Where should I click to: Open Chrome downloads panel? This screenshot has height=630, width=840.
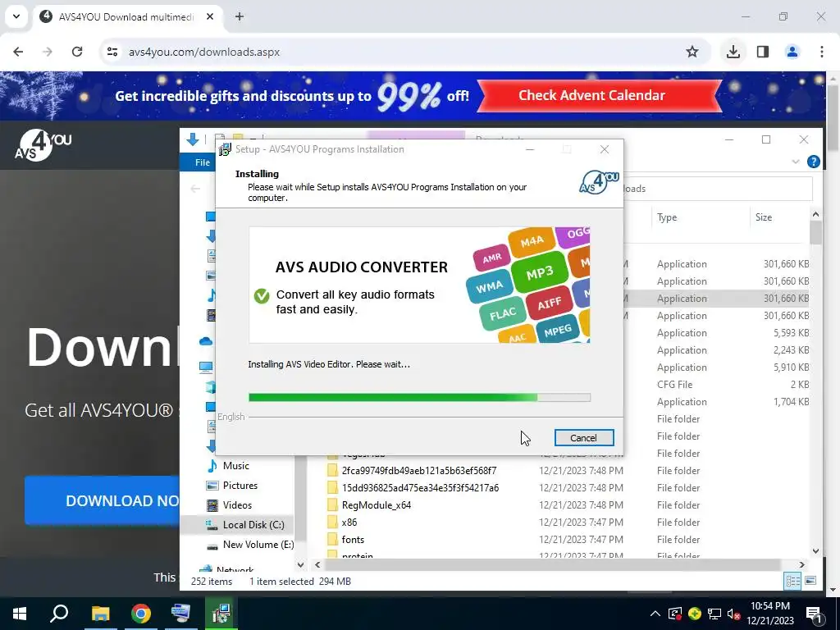coord(733,52)
